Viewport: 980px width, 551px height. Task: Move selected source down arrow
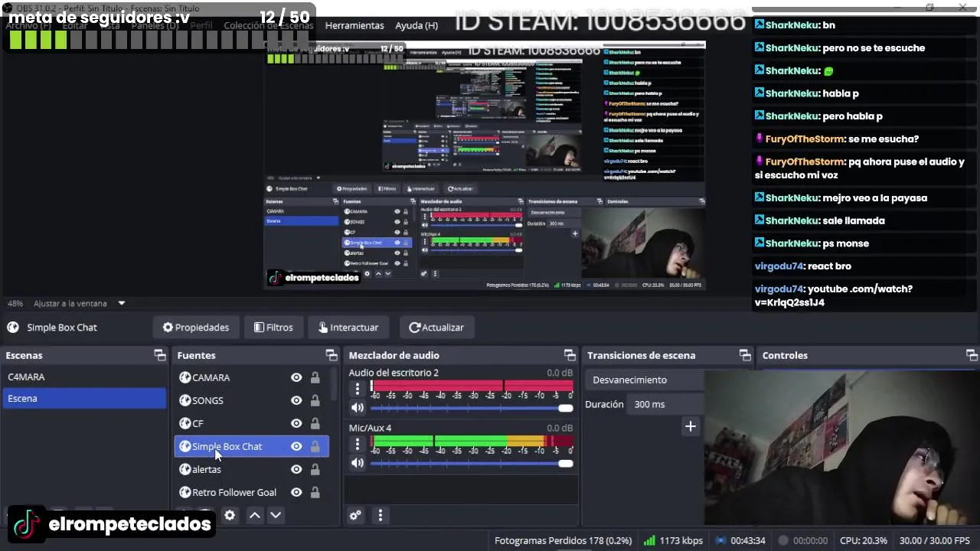pyautogui.click(x=276, y=515)
